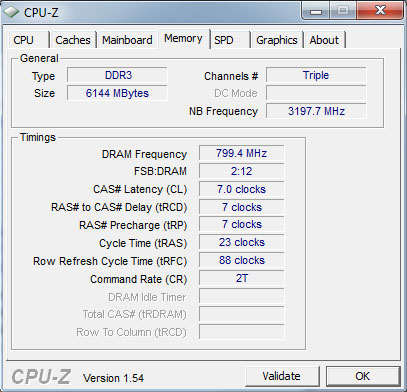Click the CPU-Z application icon in title bar
The image size is (407, 392).
11,12
